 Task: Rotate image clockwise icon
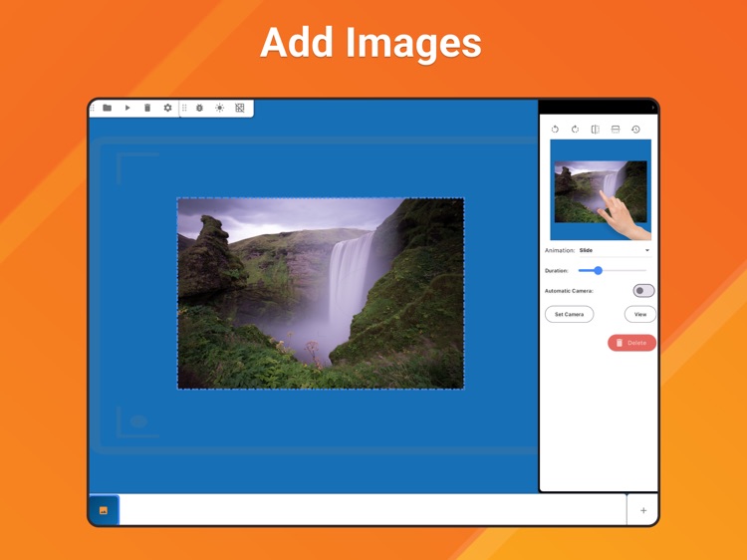click(575, 130)
